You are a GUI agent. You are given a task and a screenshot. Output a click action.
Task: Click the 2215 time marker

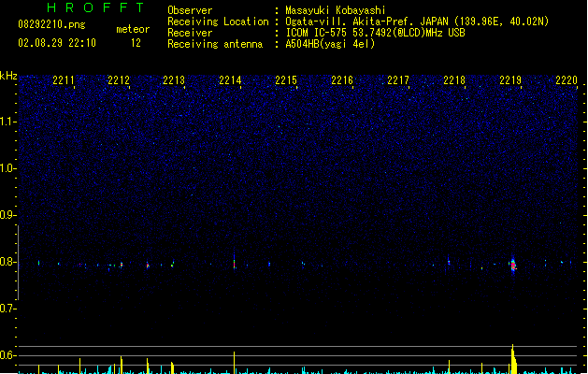coord(286,80)
